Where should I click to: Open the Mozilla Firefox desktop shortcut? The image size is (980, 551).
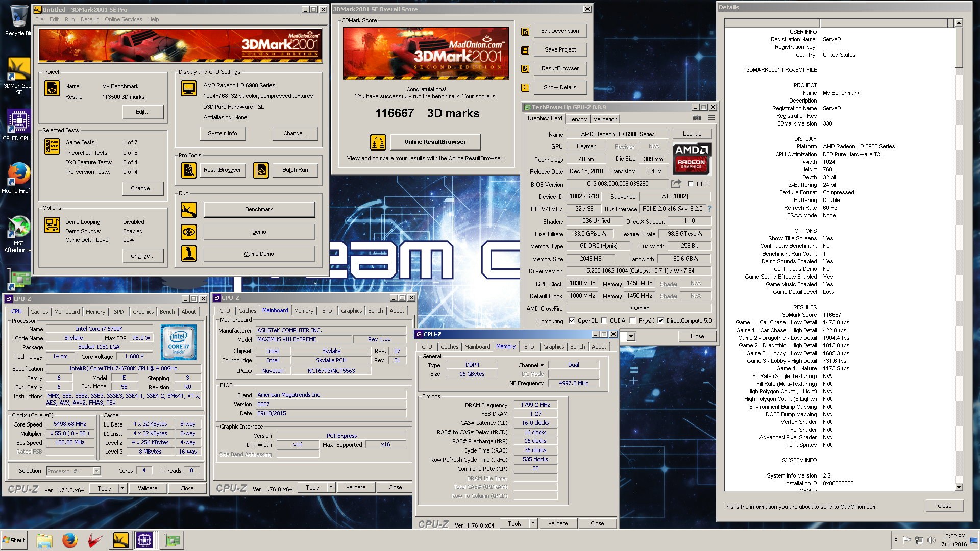[x=18, y=178]
